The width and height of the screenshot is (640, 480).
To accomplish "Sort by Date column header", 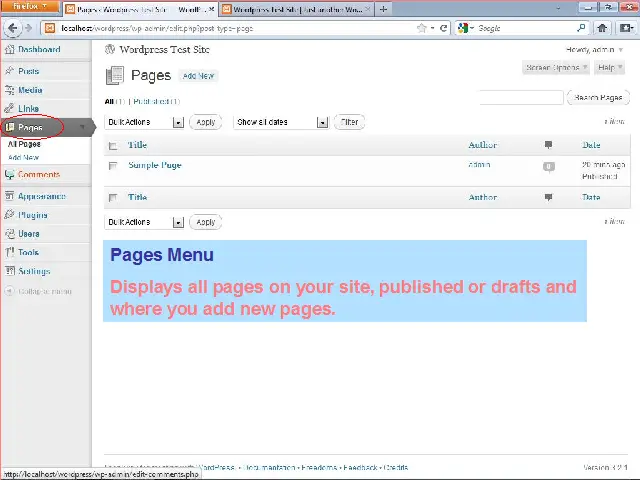I will [591, 145].
